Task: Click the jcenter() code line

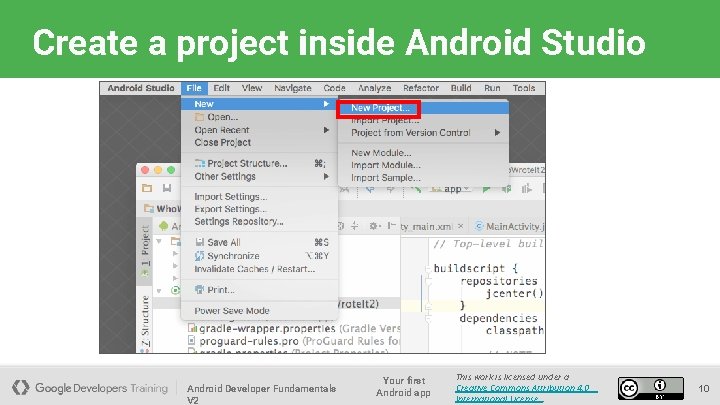Action: point(515,293)
